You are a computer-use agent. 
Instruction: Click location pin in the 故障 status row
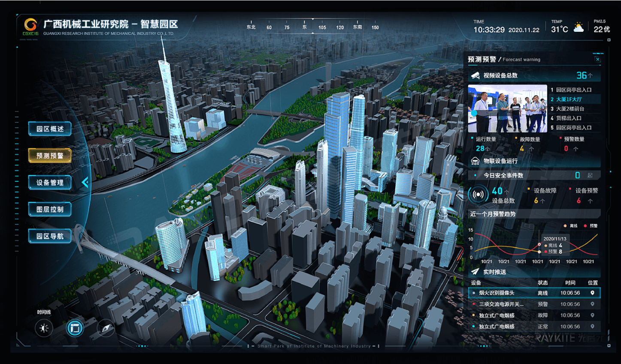click(592, 315)
